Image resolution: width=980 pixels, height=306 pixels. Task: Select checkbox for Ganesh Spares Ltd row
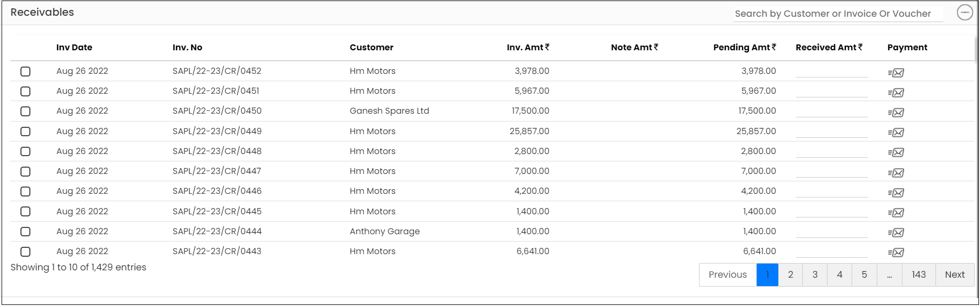click(x=25, y=112)
